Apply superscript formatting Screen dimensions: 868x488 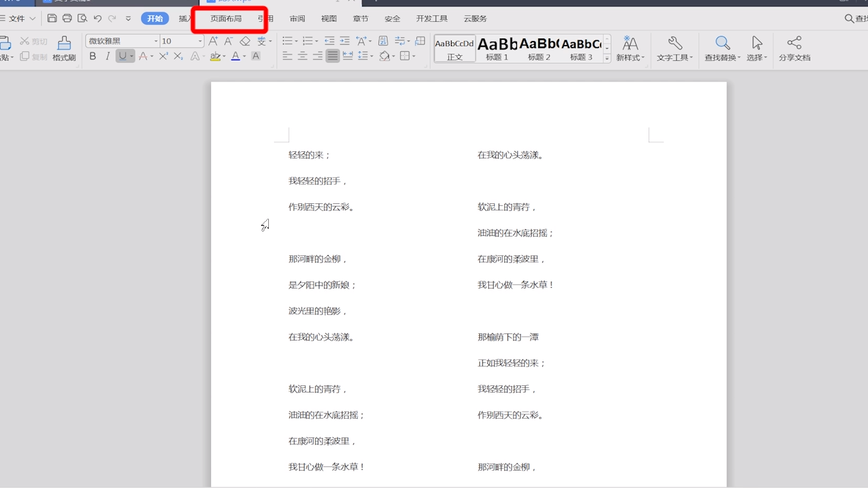click(164, 56)
